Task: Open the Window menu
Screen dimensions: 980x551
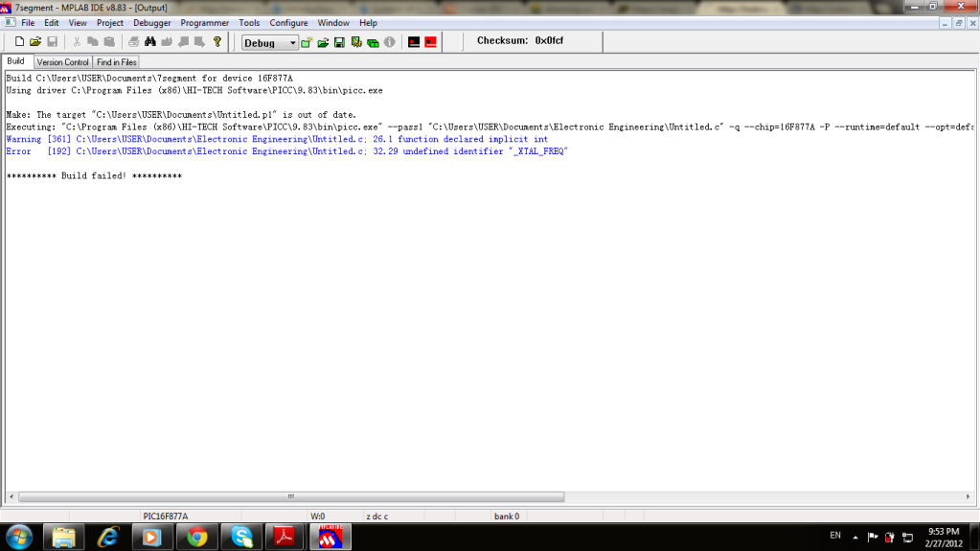Action: click(333, 22)
